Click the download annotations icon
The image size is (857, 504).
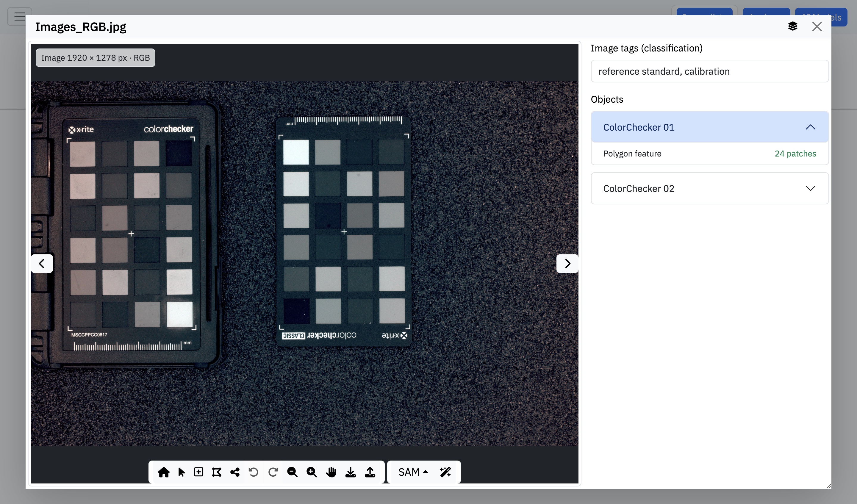pyautogui.click(x=351, y=472)
